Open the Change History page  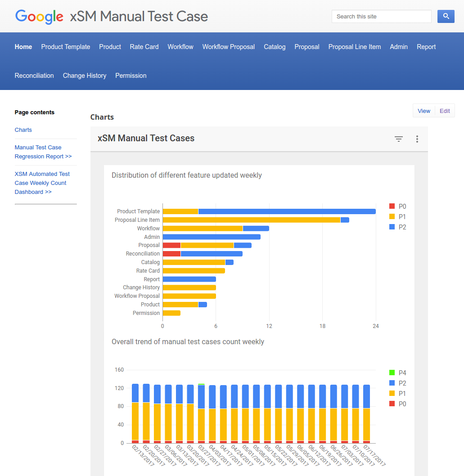(x=85, y=76)
